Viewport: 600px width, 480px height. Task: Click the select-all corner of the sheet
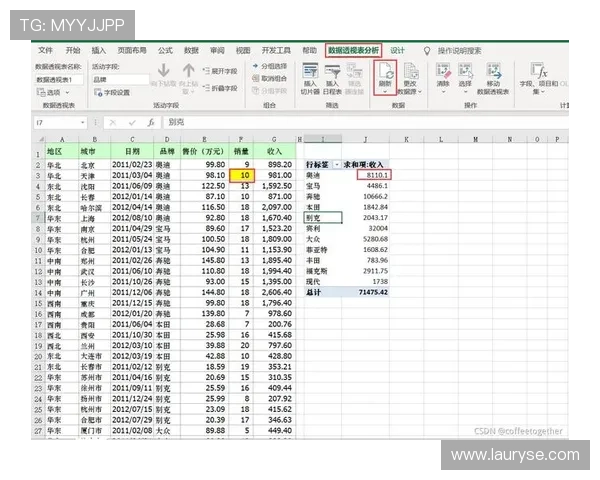tap(40, 139)
